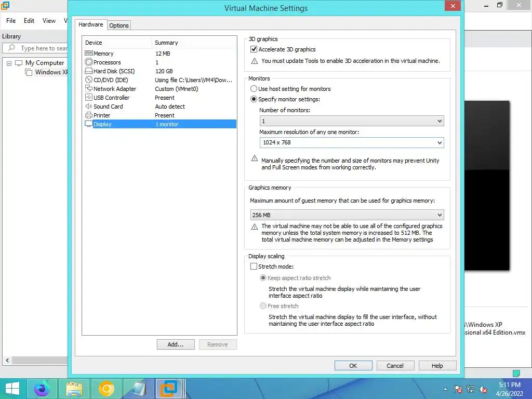Click the Library scrollbar left arrow
This screenshot has height=399, width=532.
tap(7, 361)
